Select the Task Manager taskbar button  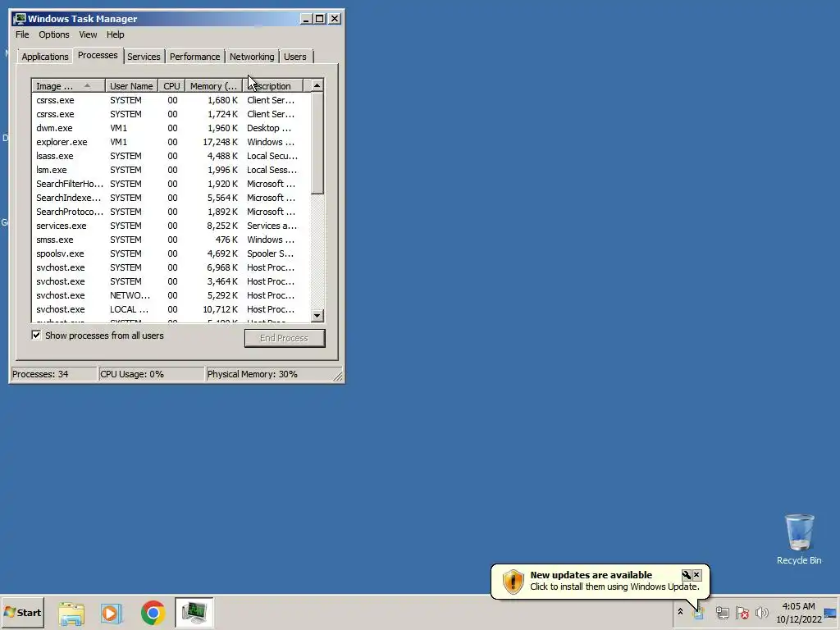click(194, 612)
